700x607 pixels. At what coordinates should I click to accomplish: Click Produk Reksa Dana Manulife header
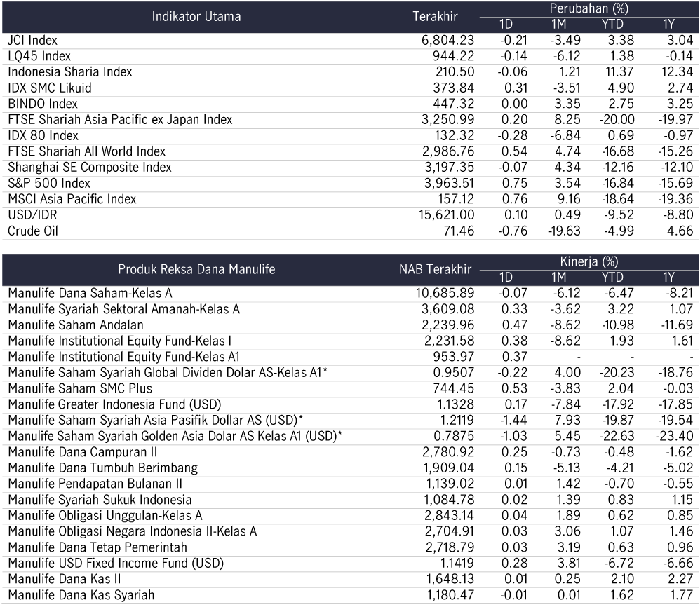coord(196,269)
